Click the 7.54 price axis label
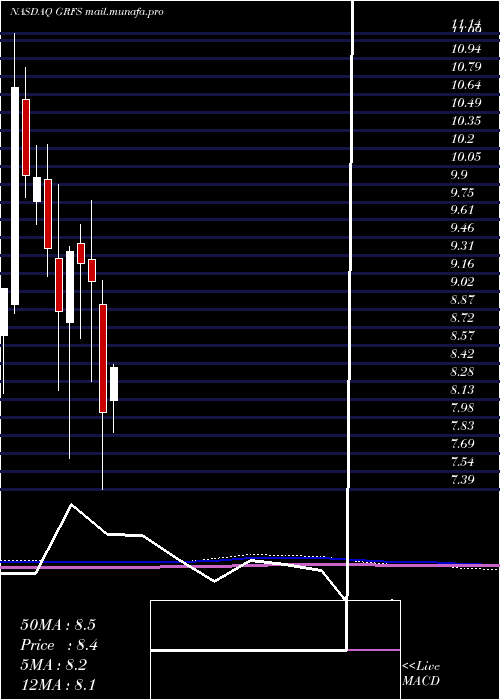Screen dimensions: 500x700 (x=462, y=461)
